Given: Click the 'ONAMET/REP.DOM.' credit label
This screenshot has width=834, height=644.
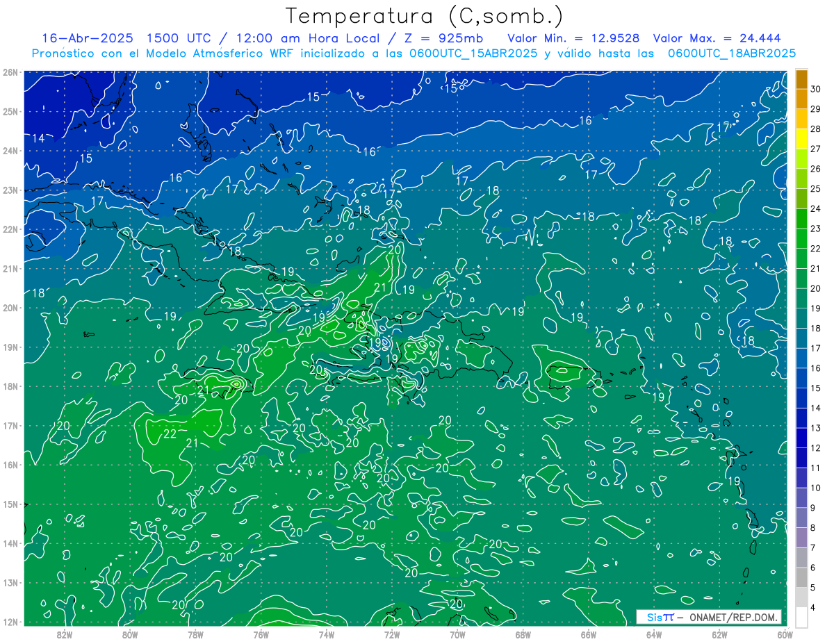Looking at the screenshot, I should coord(733,617).
